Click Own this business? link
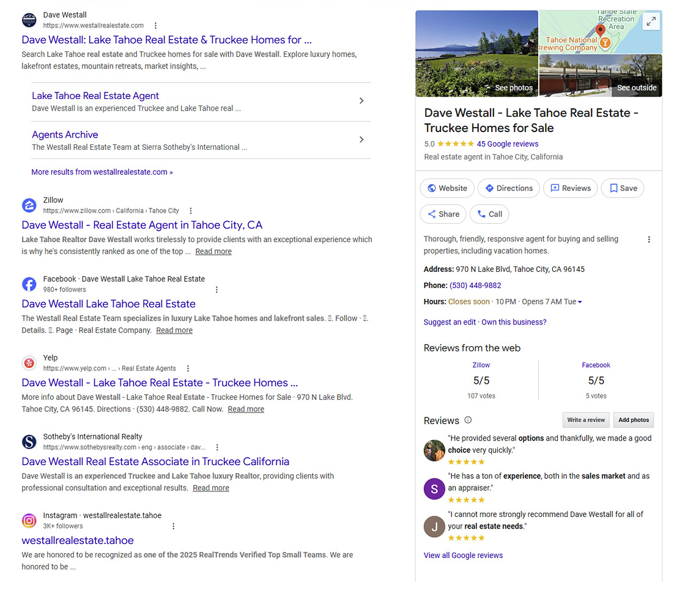The height and width of the screenshot is (616, 685). point(514,322)
